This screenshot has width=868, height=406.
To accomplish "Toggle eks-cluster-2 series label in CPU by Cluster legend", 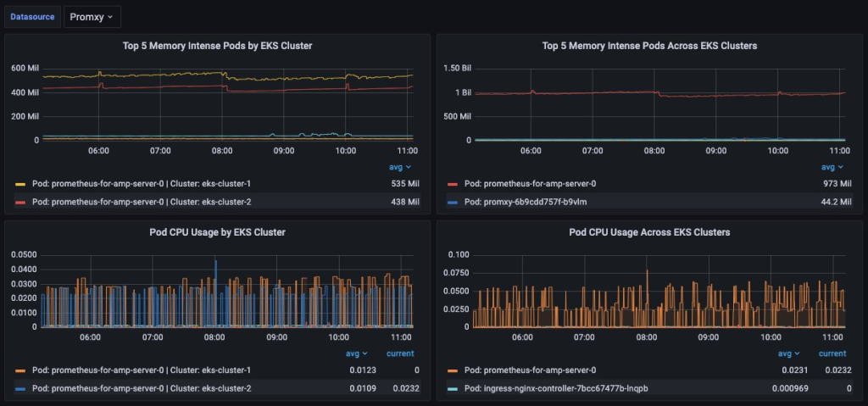I will (142, 388).
